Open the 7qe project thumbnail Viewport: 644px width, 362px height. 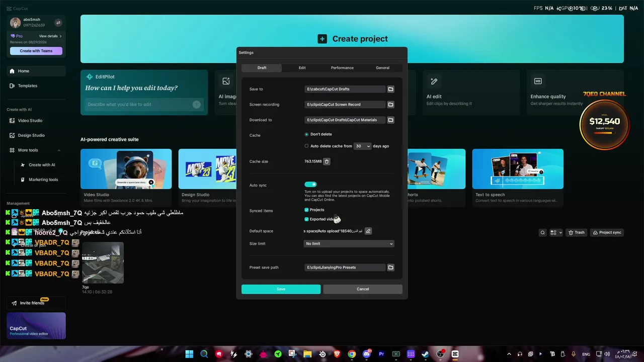(103, 263)
